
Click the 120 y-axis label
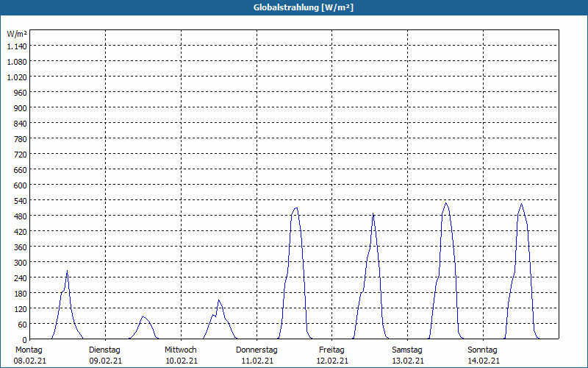click(x=21, y=309)
